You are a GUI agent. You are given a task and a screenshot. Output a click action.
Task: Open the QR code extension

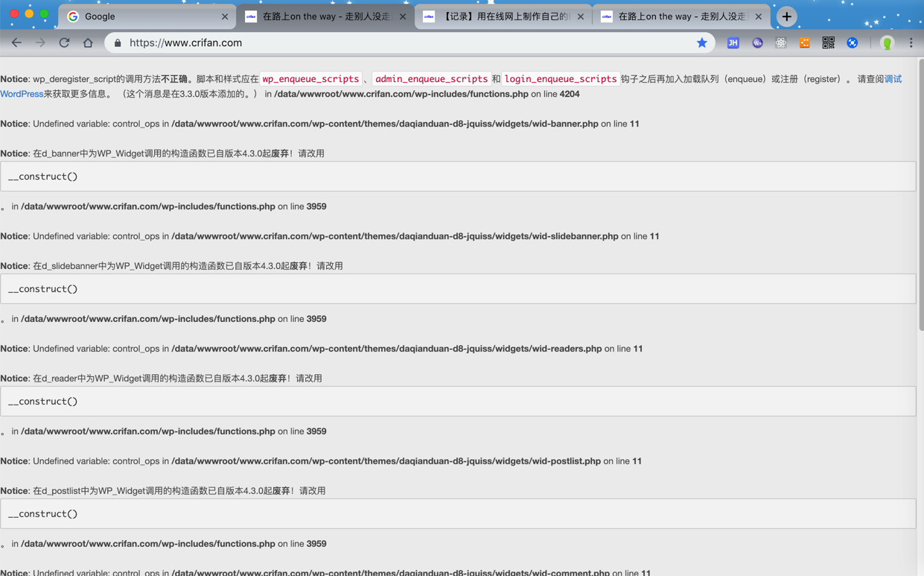tap(828, 43)
